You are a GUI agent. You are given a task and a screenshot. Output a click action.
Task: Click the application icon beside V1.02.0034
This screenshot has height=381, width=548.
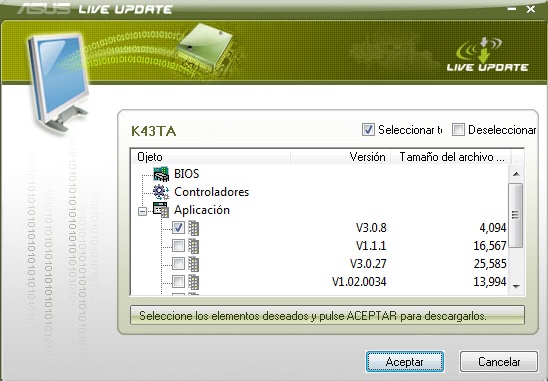pos(193,282)
